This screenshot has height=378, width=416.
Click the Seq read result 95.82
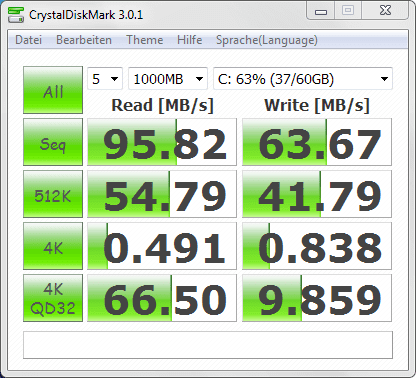coord(162,142)
